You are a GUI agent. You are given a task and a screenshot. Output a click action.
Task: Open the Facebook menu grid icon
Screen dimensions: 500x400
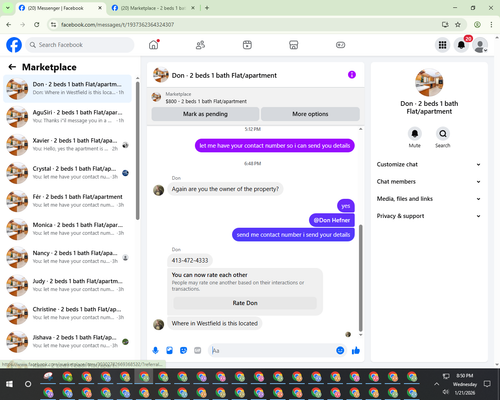442,45
